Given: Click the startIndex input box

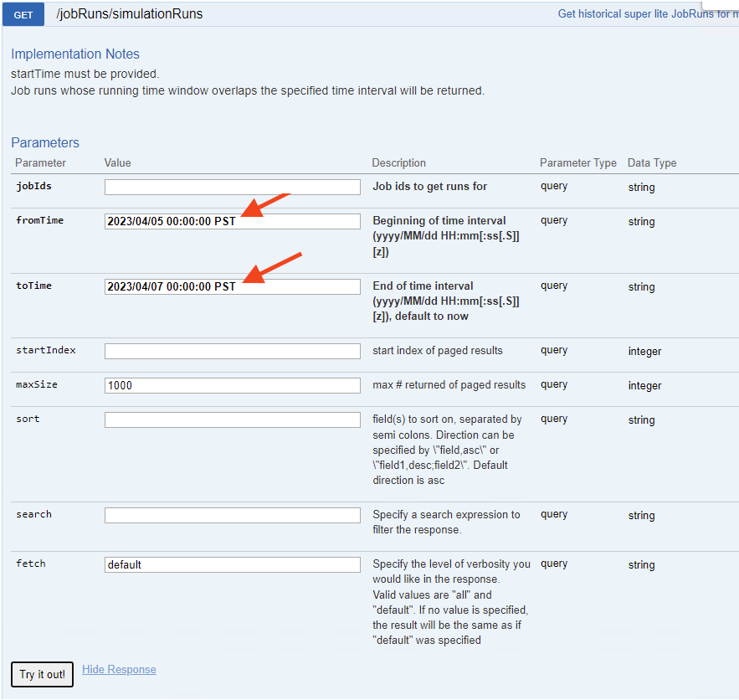Looking at the screenshot, I should pyautogui.click(x=232, y=351).
